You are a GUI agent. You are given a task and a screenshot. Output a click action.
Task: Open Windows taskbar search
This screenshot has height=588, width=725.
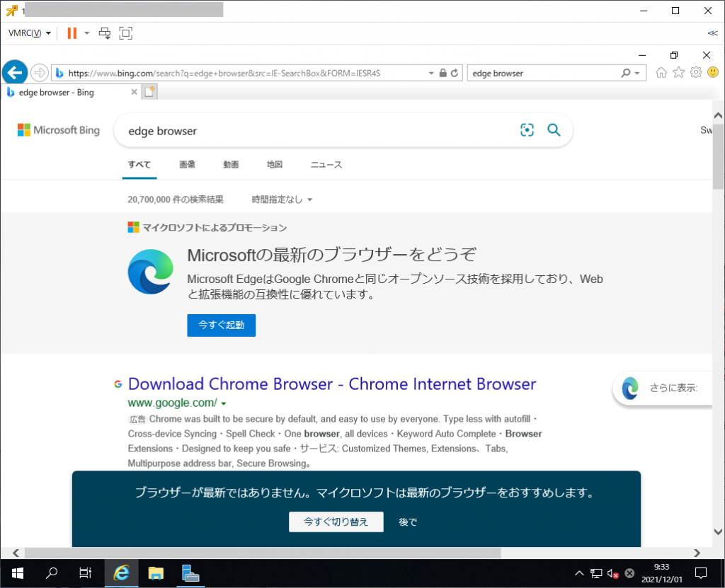[x=51, y=574]
